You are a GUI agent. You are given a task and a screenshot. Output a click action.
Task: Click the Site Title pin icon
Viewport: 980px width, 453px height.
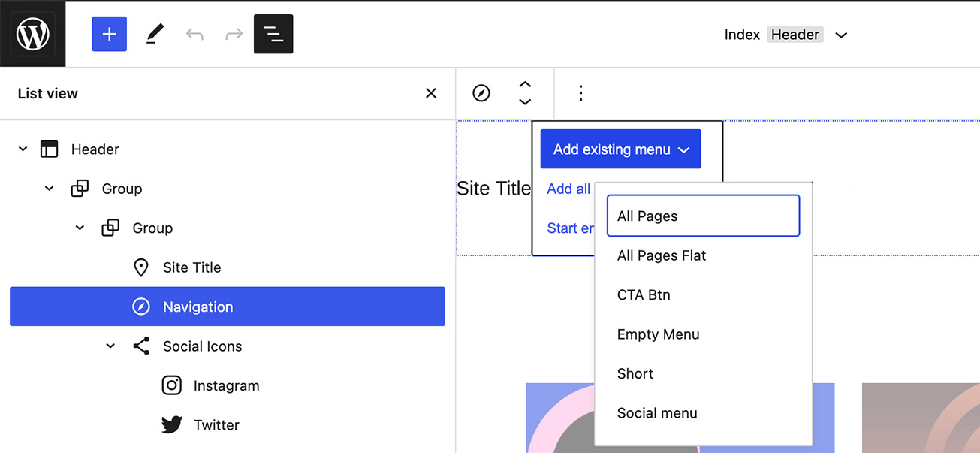[140, 267]
